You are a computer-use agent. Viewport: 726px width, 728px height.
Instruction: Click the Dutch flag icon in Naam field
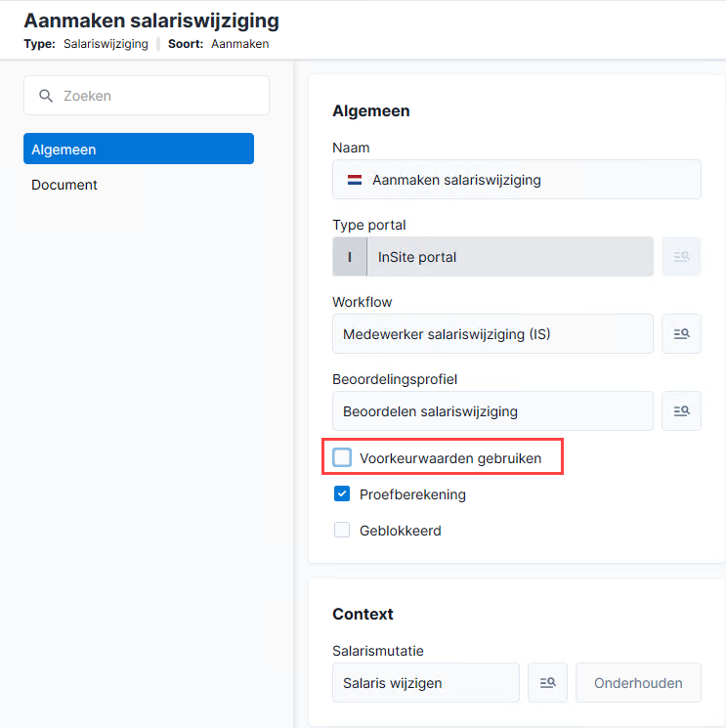pyautogui.click(x=355, y=180)
